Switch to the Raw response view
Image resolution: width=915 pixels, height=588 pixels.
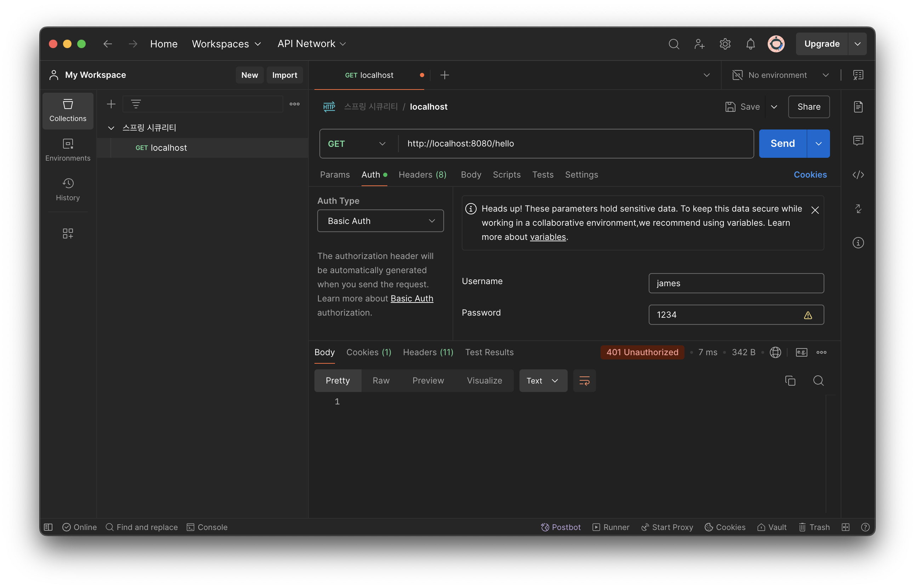click(x=381, y=381)
